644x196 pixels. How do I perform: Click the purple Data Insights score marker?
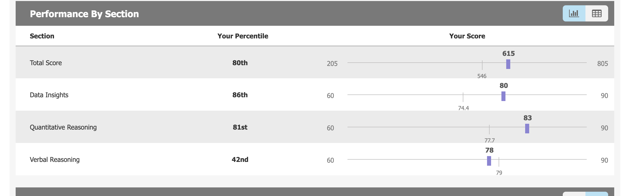click(x=503, y=96)
